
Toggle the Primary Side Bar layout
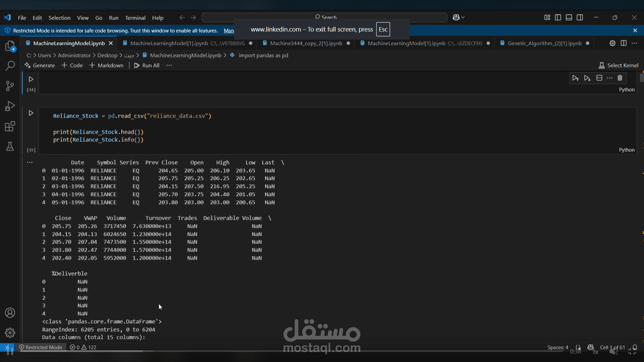coord(558,17)
